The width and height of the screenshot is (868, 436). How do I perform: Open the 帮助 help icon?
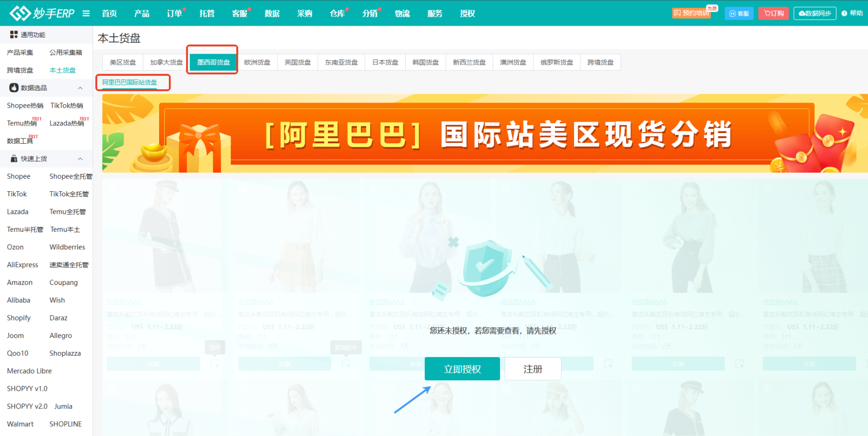844,13
